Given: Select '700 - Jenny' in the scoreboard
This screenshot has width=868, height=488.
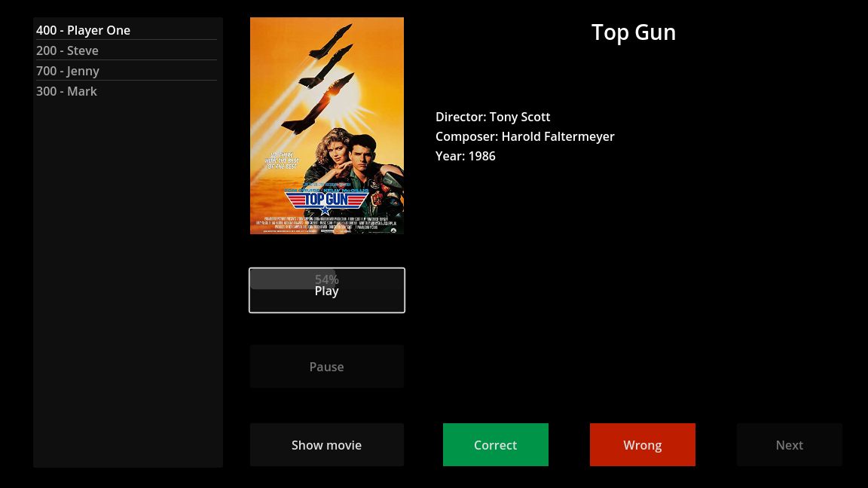Looking at the screenshot, I should point(127,71).
